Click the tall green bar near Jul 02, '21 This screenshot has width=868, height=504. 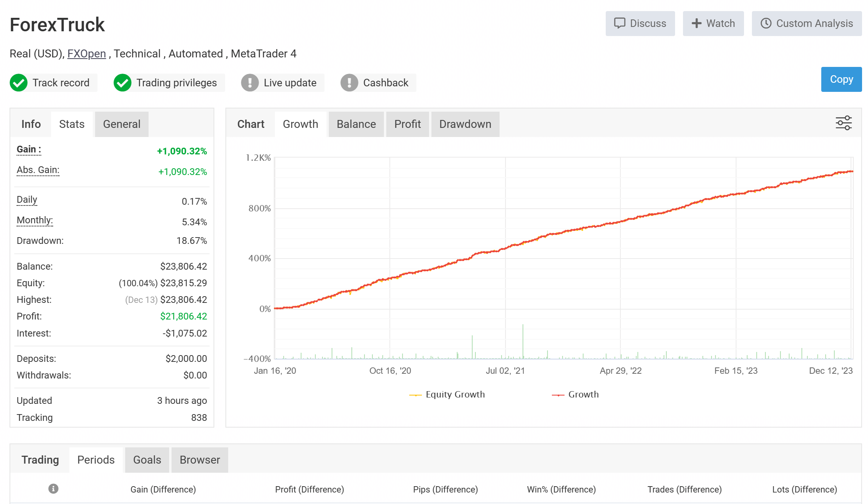(x=523, y=341)
